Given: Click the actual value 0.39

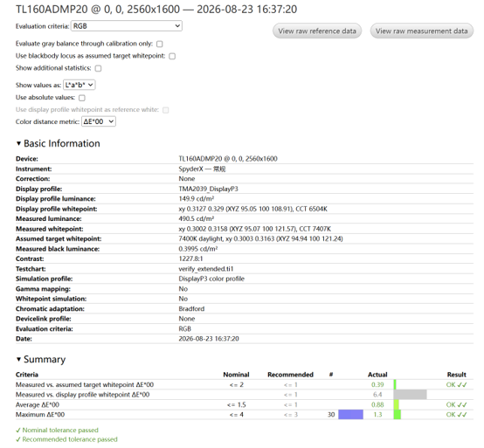Looking at the screenshot, I should pyautogui.click(x=377, y=385).
